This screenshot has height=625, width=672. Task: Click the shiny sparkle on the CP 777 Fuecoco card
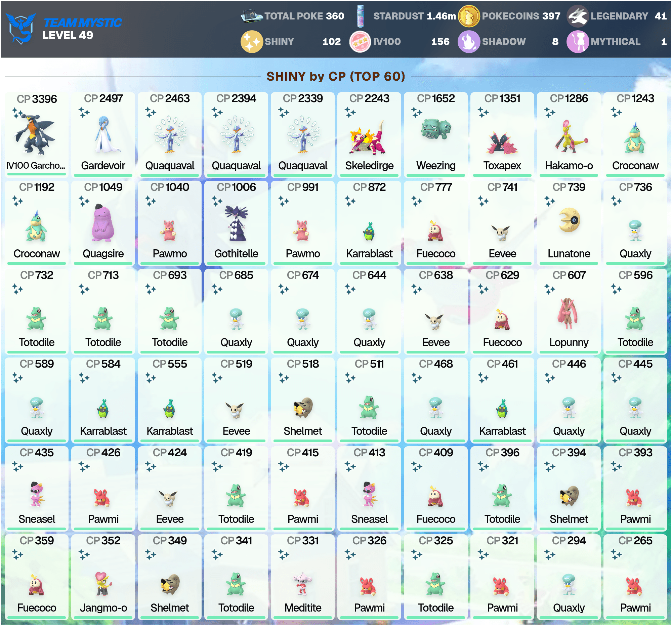coord(417,201)
